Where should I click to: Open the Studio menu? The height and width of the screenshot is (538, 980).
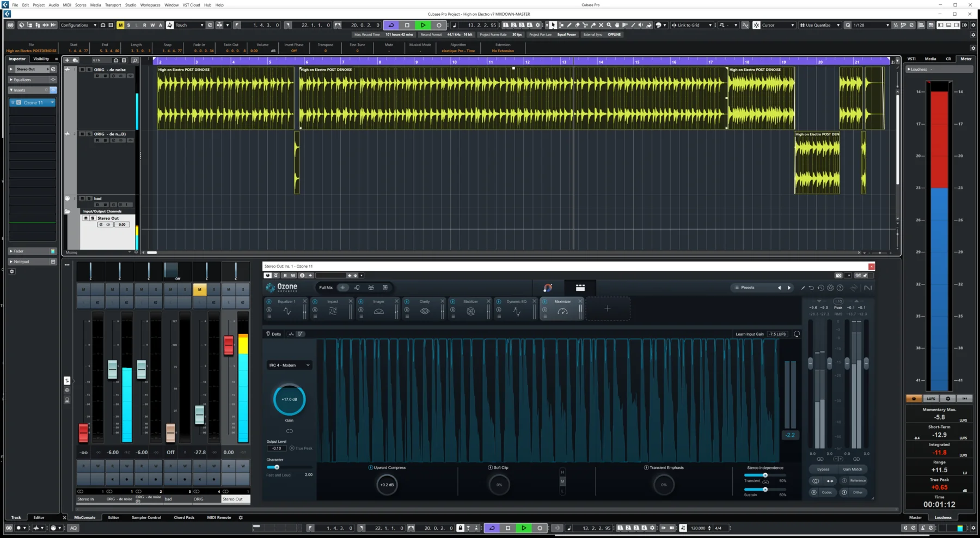pos(130,5)
